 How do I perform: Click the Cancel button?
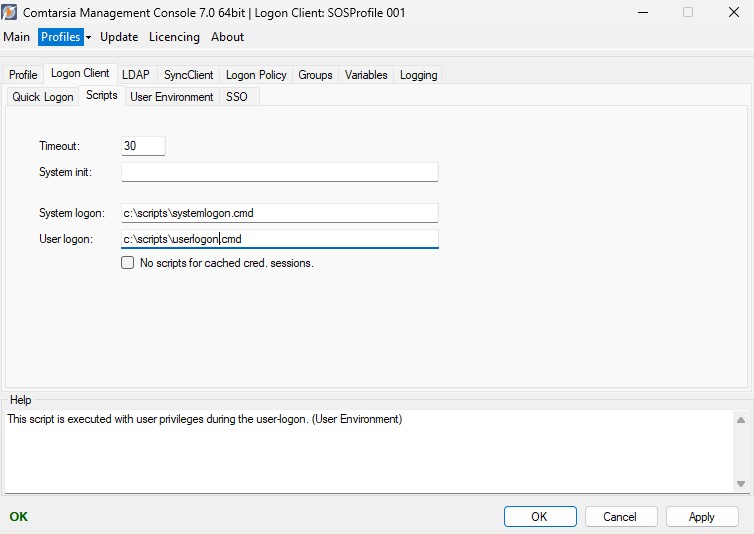[621, 517]
